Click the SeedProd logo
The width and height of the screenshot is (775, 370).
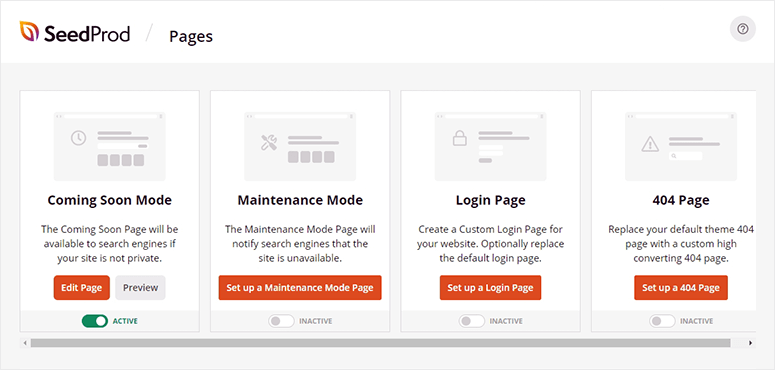point(75,33)
